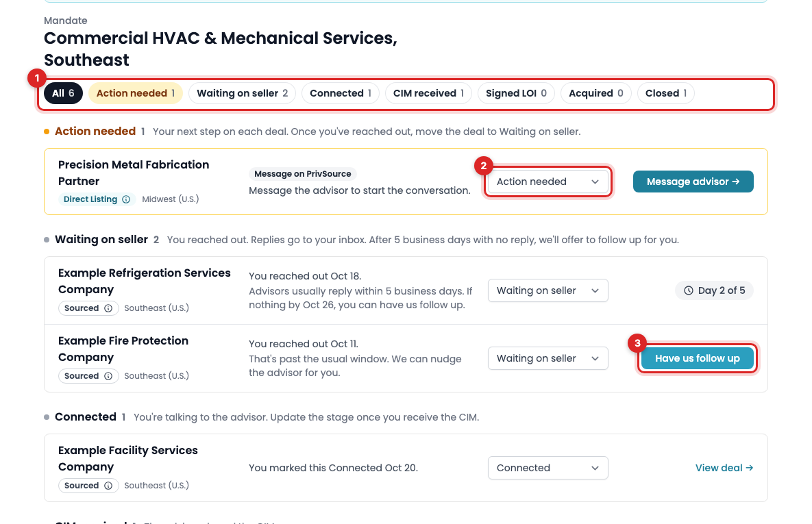812x524 pixels.
Task: Open stage dropdown for Example Facility Services Company
Action: [548, 468]
